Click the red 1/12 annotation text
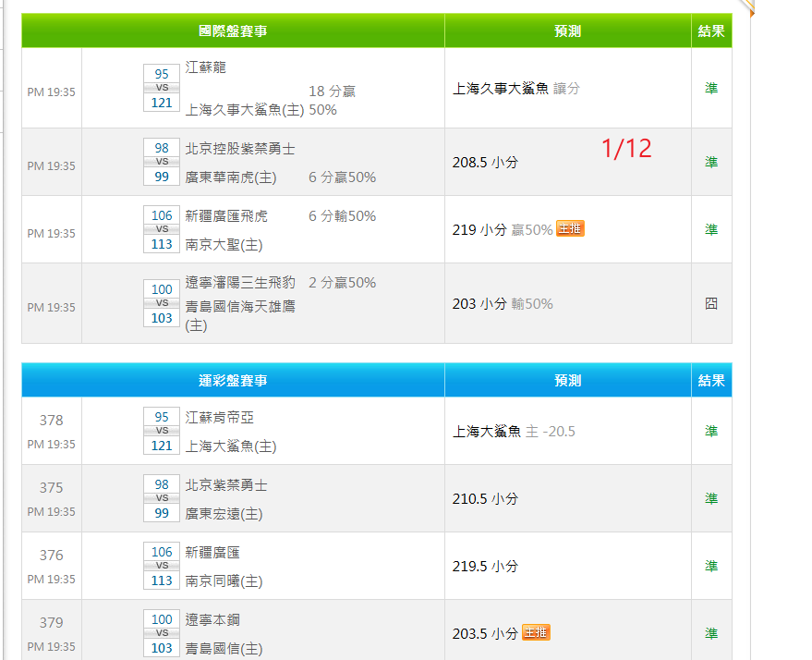This screenshot has height=660, width=812. pyautogui.click(x=626, y=148)
